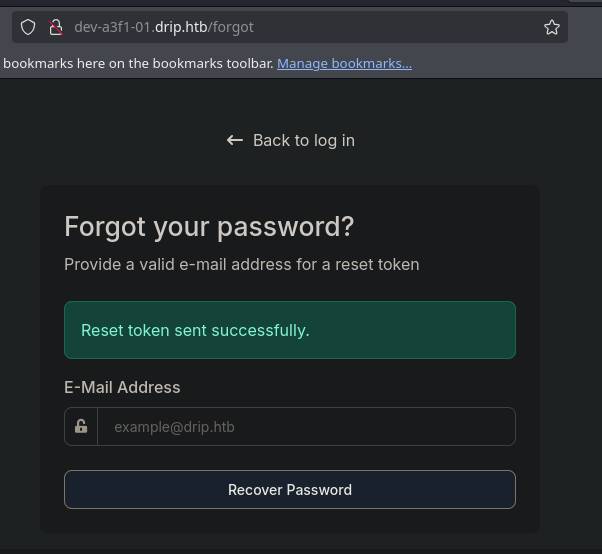The image size is (602, 554).
Task: Click the Reset token sent successfully alert
Action: click(x=289, y=330)
